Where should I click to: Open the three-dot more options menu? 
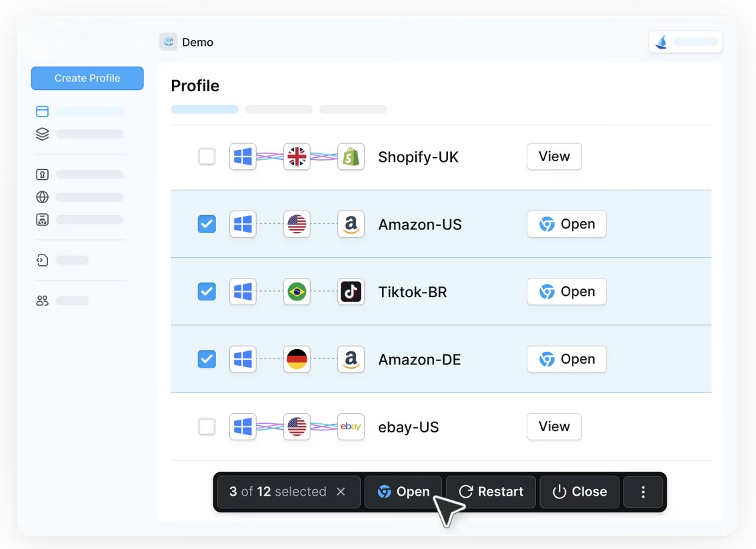(x=643, y=492)
